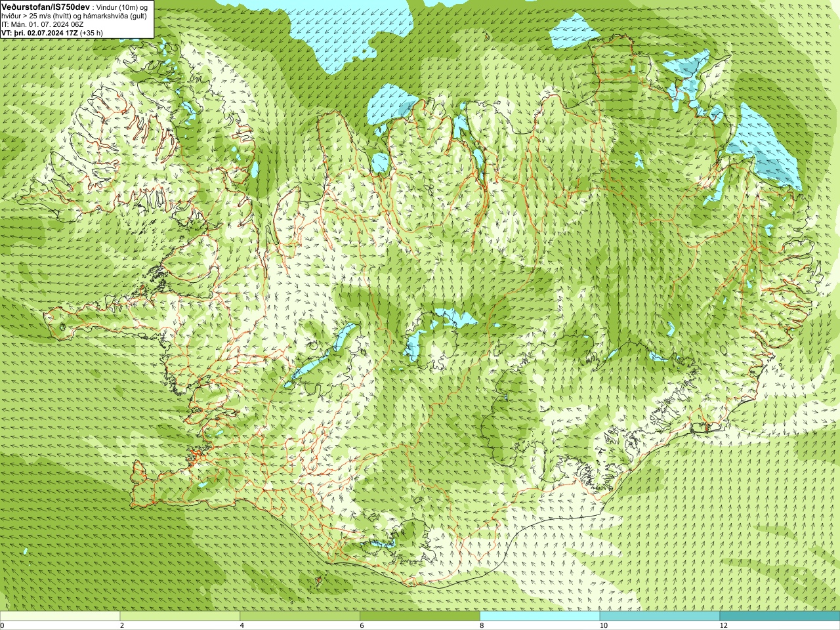Click the 'IT: Mán. 01. 07. 2024 06Z' line
This screenshot has width=840, height=630.
[42, 24]
